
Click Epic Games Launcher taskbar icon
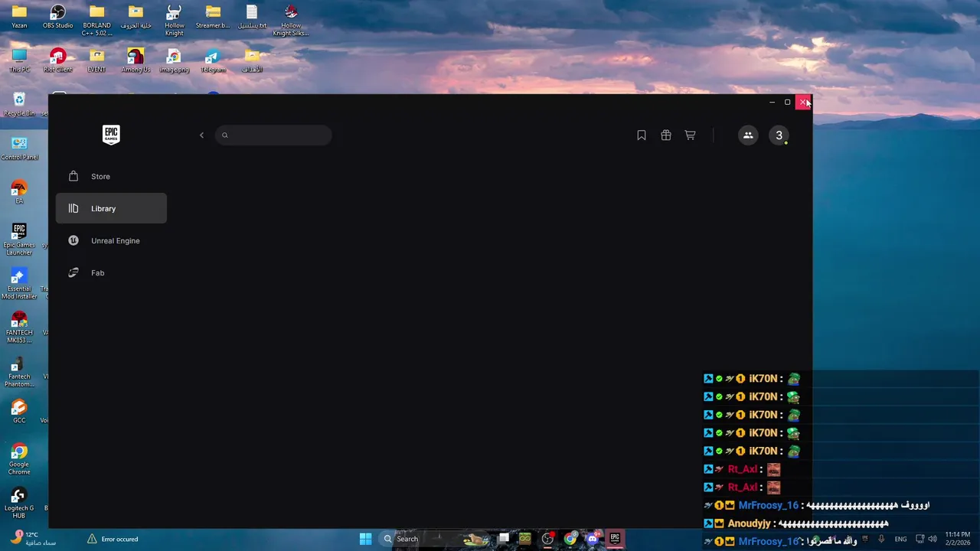click(615, 539)
